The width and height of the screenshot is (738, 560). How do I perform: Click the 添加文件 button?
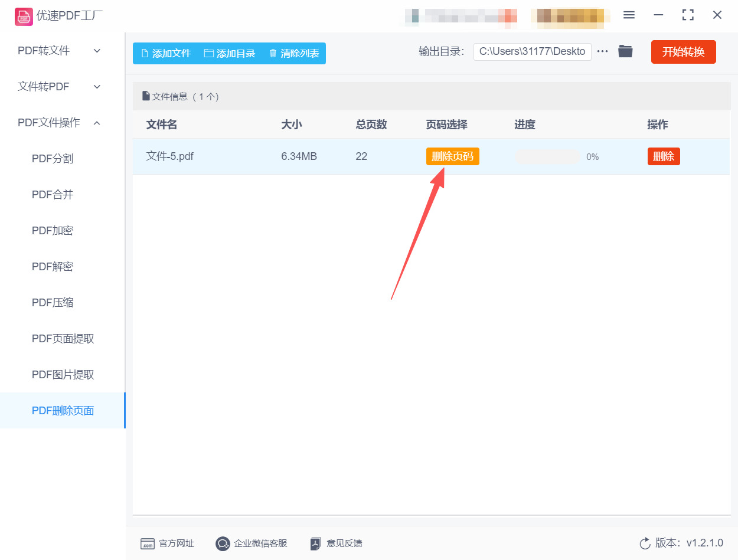(x=166, y=54)
